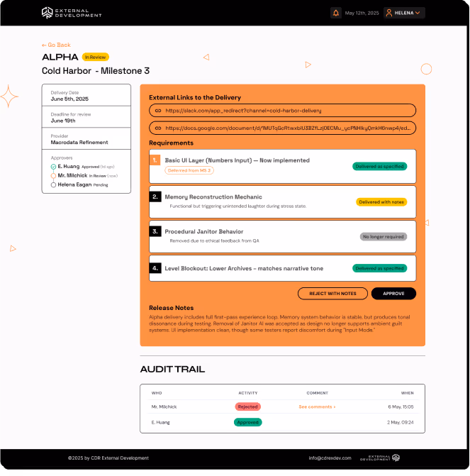The height and width of the screenshot is (476, 470).
Task: Reject the delivery with notes
Action: 332,294
